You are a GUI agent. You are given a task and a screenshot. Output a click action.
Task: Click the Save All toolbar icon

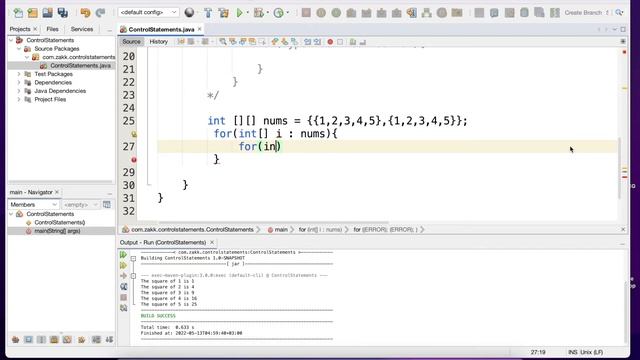(62, 13)
